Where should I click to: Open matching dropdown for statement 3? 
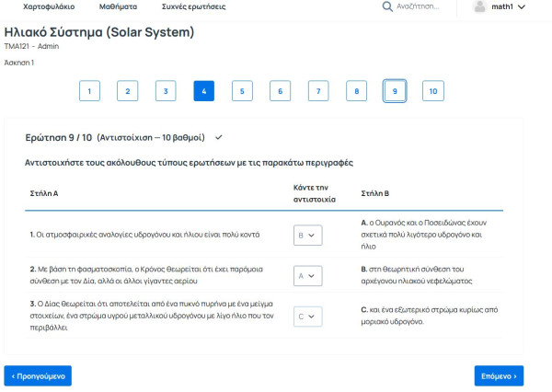pyautogui.click(x=307, y=317)
